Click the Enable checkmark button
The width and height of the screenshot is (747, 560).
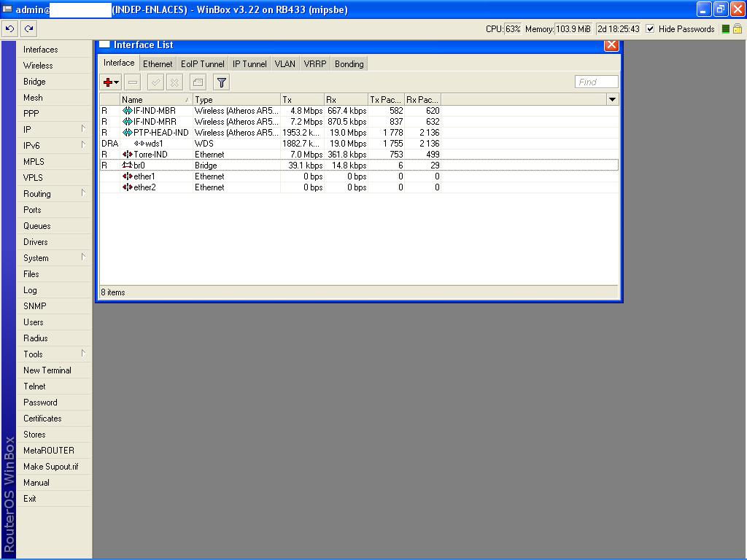(155, 82)
